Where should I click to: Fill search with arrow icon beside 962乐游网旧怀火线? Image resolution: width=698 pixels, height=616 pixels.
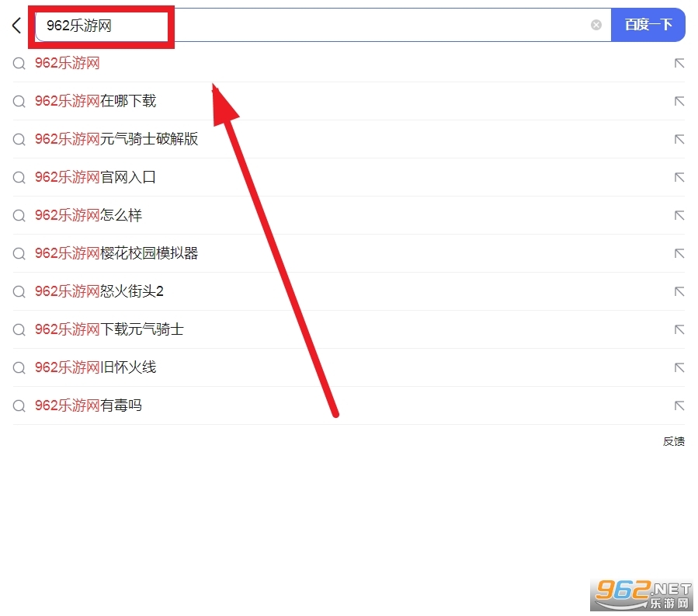pyautogui.click(x=679, y=367)
